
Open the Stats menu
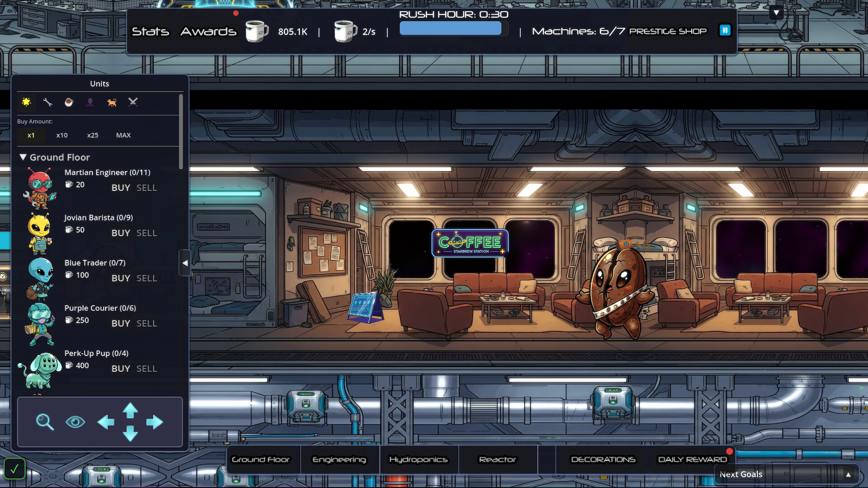[151, 31]
